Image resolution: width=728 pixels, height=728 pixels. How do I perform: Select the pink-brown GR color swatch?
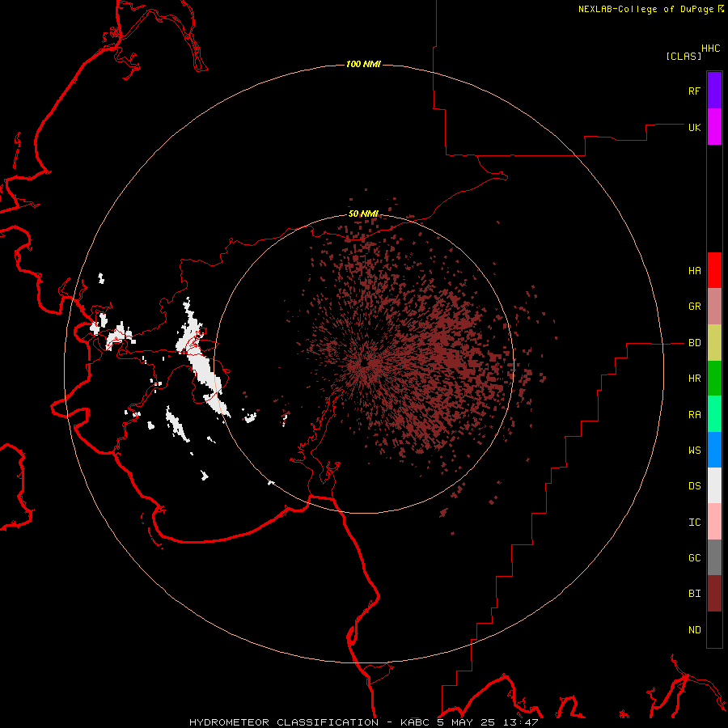pos(714,307)
